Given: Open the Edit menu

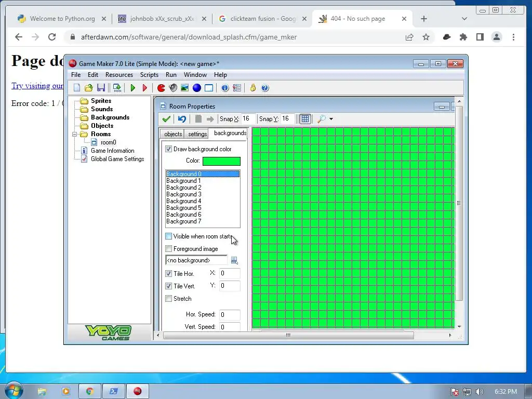Looking at the screenshot, I should click(x=92, y=75).
